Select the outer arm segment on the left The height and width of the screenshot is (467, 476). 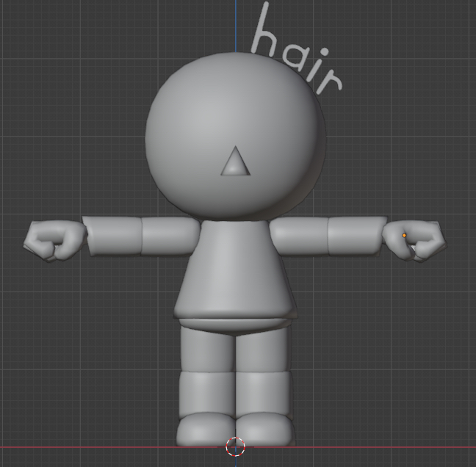tap(113, 236)
